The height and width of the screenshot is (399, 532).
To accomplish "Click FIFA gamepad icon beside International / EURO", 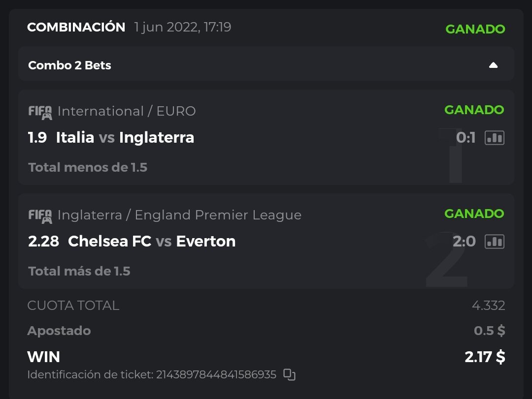I will tap(40, 112).
